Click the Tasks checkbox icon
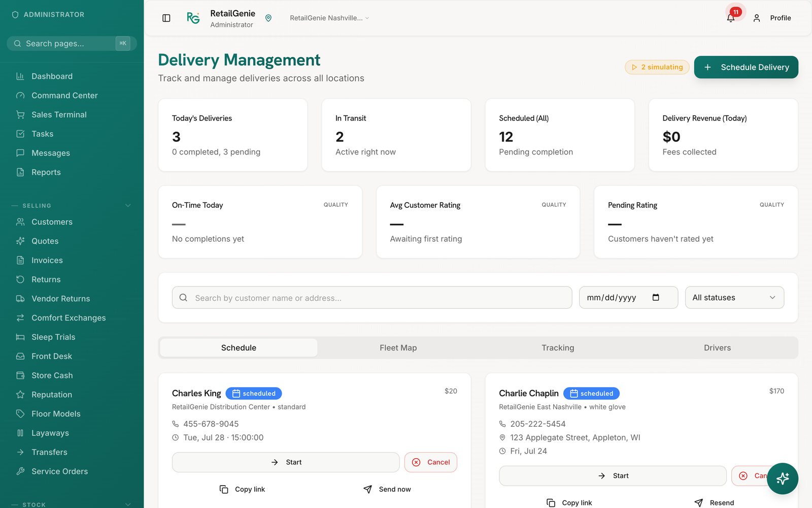The height and width of the screenshot is (508, 812). pos(20,134)
